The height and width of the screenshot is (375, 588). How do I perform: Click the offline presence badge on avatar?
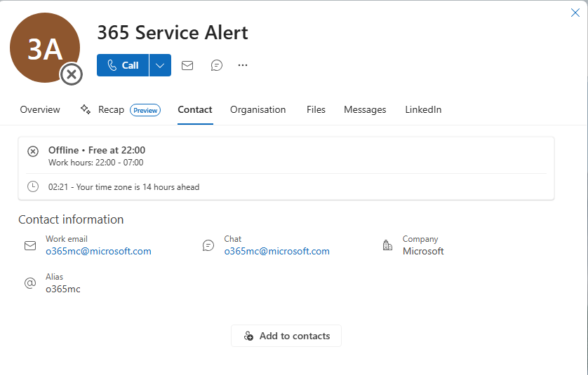click(72, 74)
